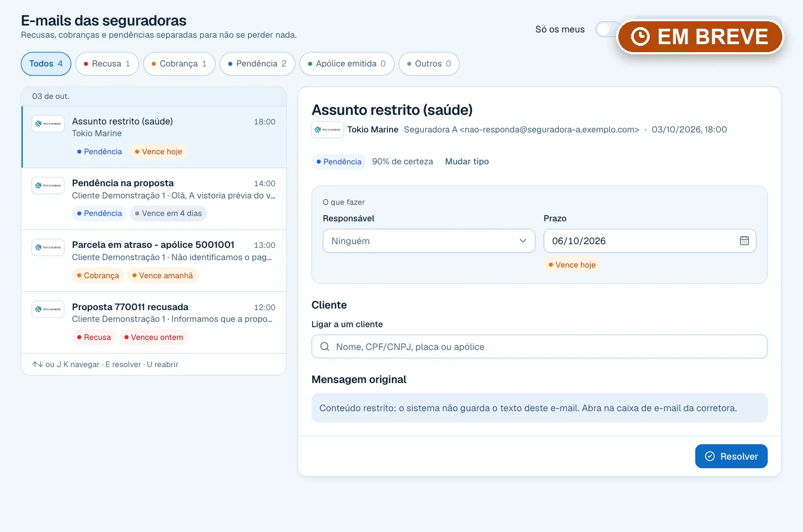Click the insurer logo beside Pendência na proposta
The width and height of the screenshot is (803, 532).
pyautogui.click(x=48, y=185)
